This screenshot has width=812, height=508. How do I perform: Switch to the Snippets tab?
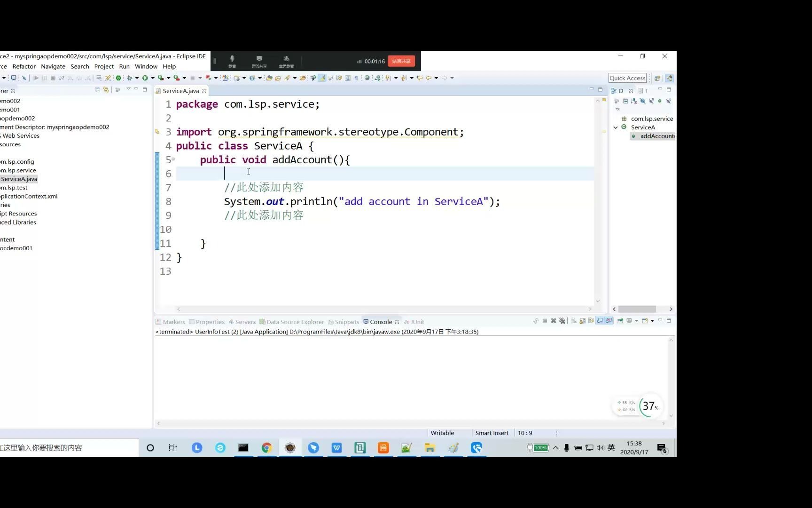tap(344, 322)
